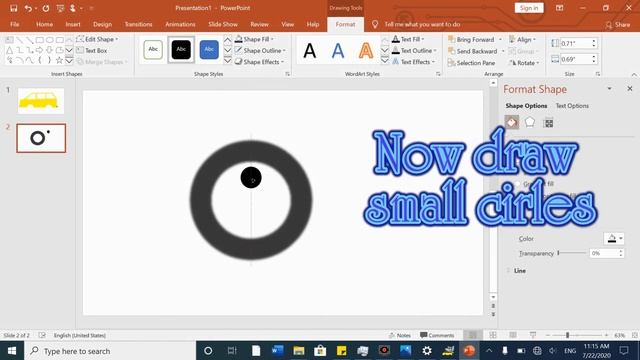Open the Text Effects dropdown
Viewport: 640px width, 360px height.
tap(413, 62)
